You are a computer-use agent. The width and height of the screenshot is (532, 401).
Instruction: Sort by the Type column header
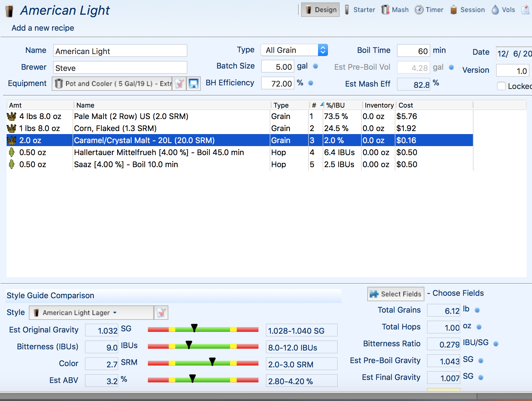pyautogui.click(x=290, y=105)
